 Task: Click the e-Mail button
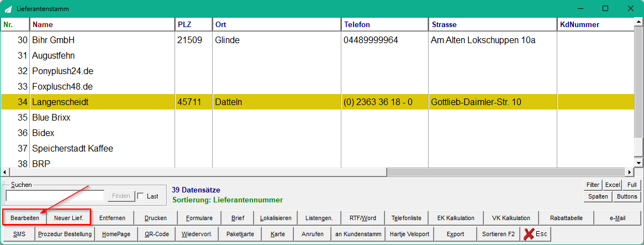[617, 218]
